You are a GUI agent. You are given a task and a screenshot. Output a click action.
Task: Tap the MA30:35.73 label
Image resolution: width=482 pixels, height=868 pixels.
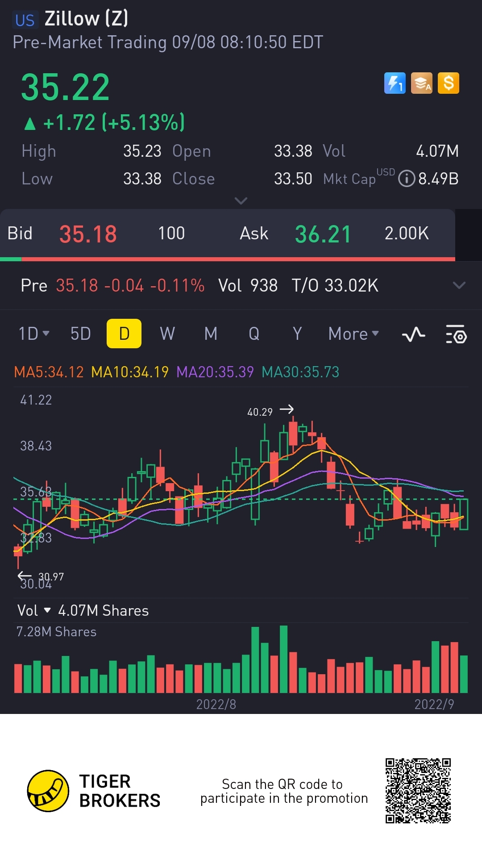pos(300,372)
